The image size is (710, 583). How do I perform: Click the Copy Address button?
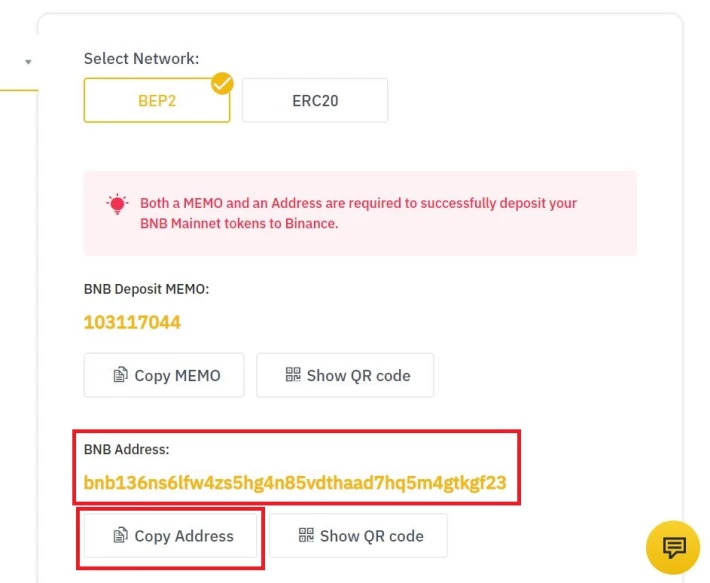click(170, 536)
